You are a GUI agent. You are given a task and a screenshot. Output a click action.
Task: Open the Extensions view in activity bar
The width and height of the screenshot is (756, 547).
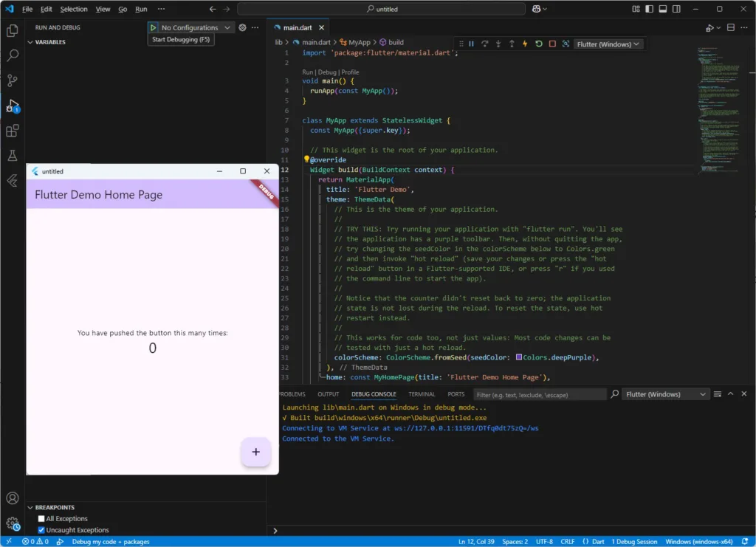point(12,131)
